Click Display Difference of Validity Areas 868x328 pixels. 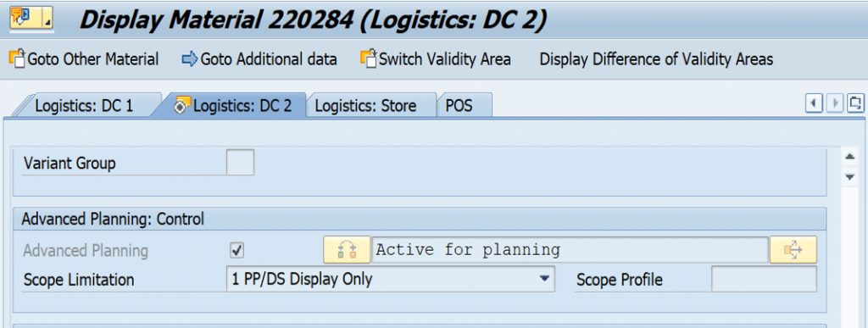657,58
